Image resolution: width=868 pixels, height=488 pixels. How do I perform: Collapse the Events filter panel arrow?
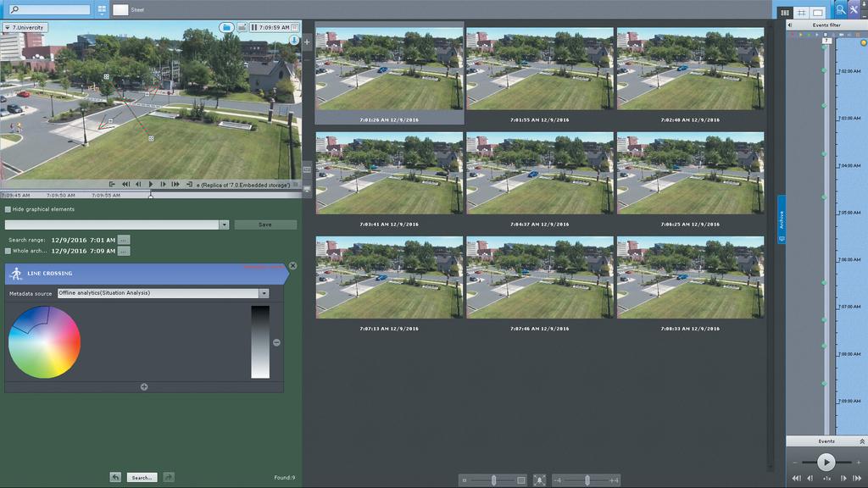tap(790, 25)
